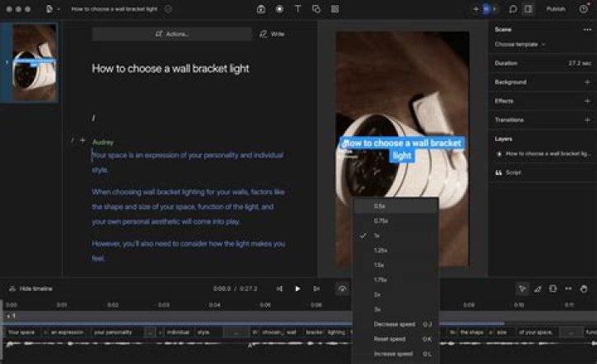Screen dimensions: 597x364
Task: Click the playback speed icon
Action: pyautogui.click(x=342, y=289)
